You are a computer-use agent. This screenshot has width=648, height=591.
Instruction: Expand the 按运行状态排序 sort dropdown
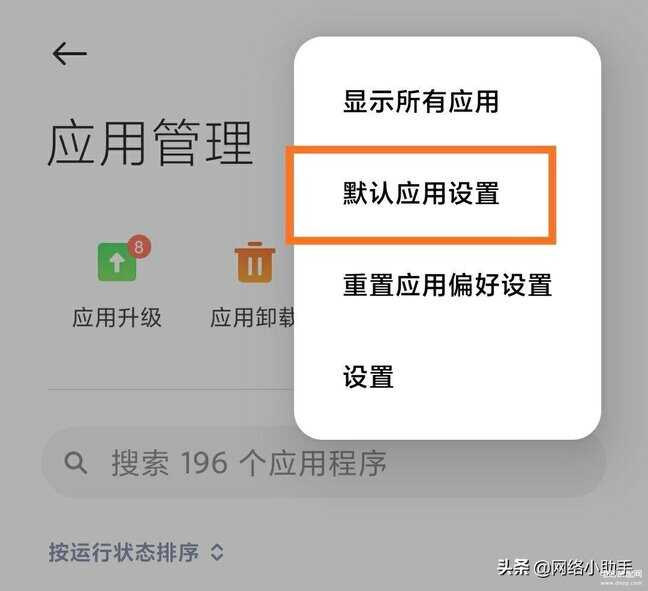click(x=136, y=552)
